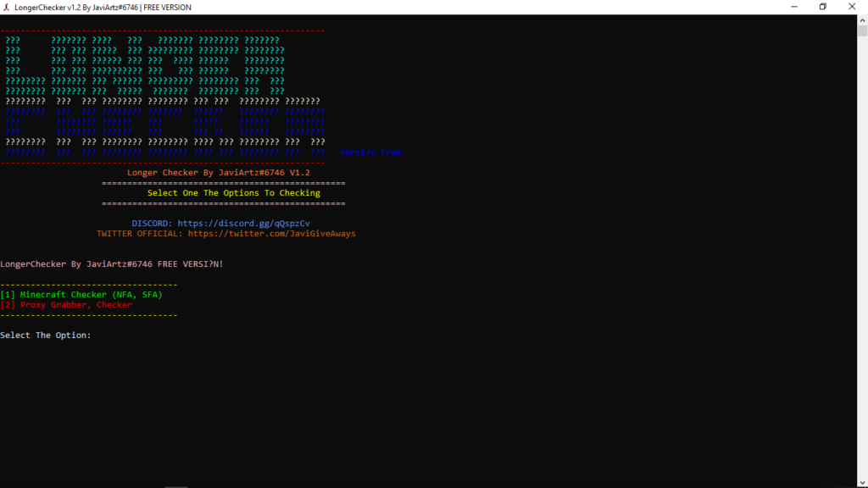The image size is (868, 488).
Task: Restore down the console window
Action: click(x=822, y=7)
